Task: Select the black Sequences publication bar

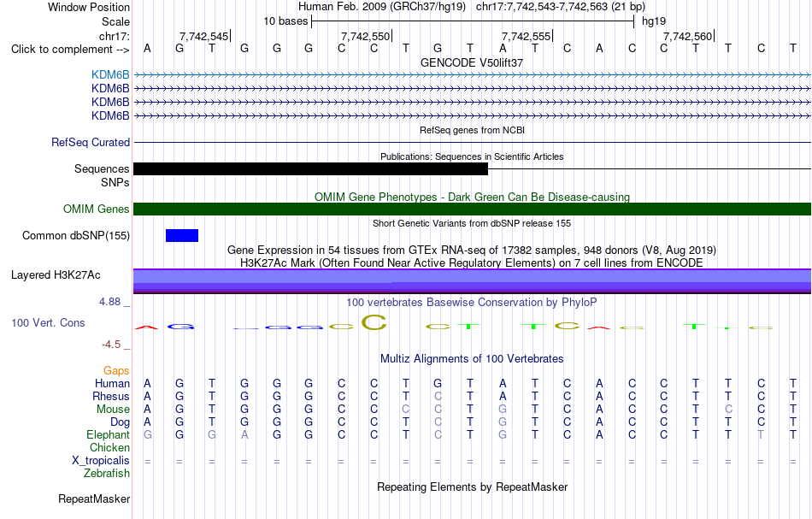Action: coord(311,168)
